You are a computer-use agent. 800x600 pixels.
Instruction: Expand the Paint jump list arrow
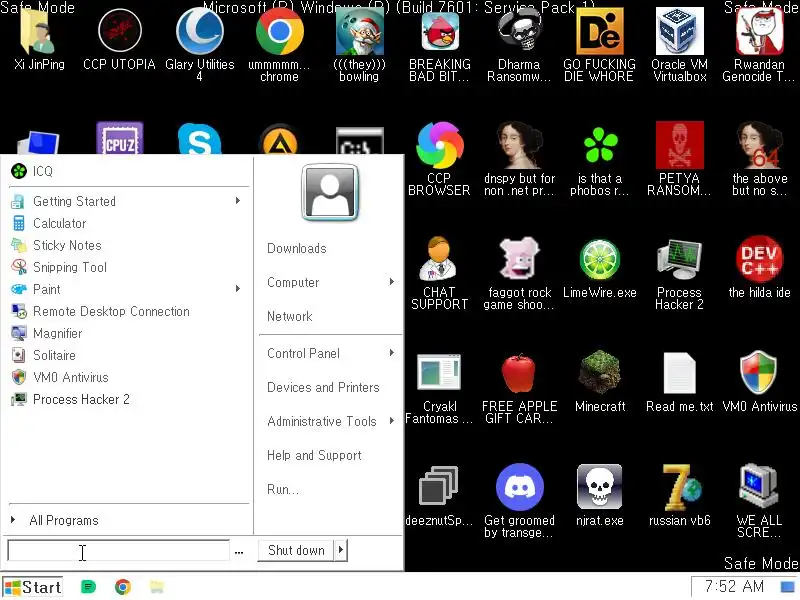pos(238,289)
